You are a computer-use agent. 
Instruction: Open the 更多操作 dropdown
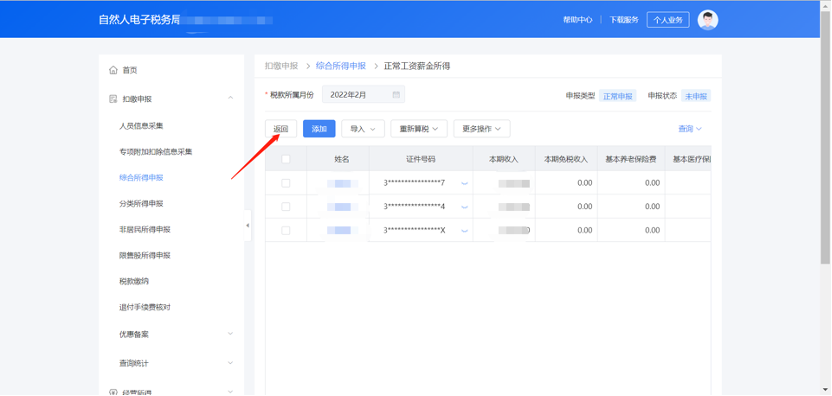coord(482,128)
